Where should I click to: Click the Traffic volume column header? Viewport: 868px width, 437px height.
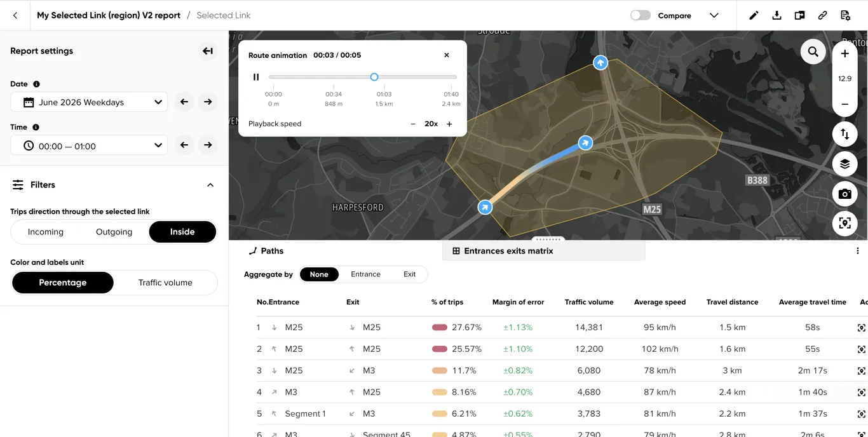point(589,302)
